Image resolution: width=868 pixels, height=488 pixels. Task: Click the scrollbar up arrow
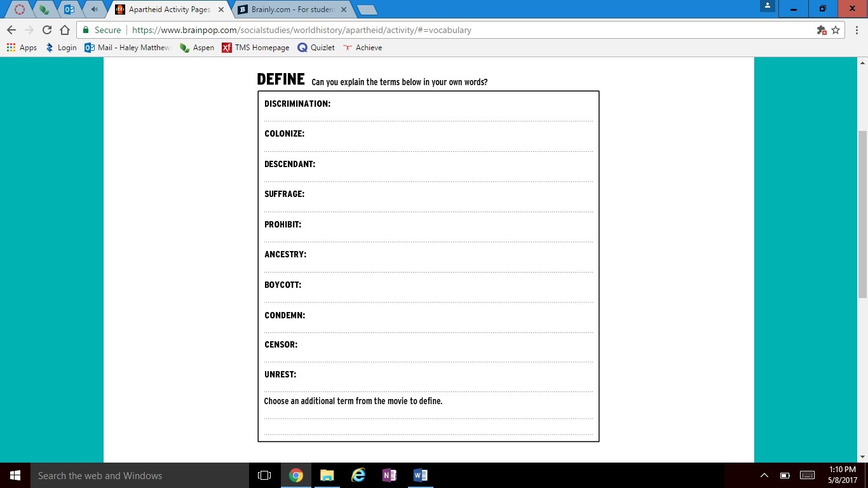tap(862, 63)
